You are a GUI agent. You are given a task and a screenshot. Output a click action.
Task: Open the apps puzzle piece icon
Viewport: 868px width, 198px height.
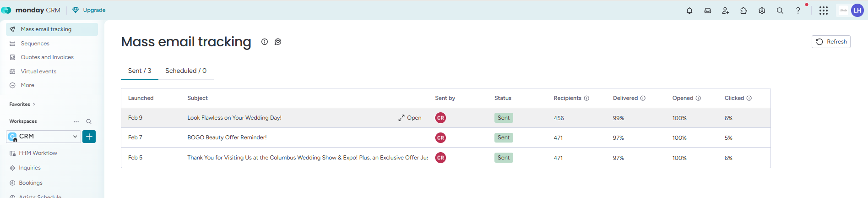743,11
